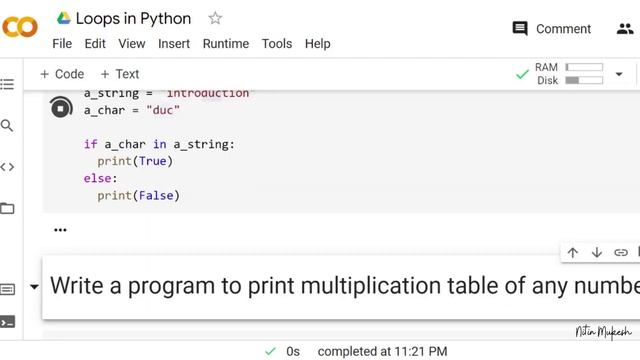This screenshot has width=640, height=360.
Task: Click the Comment button label
Action: (x=563, y=29)
